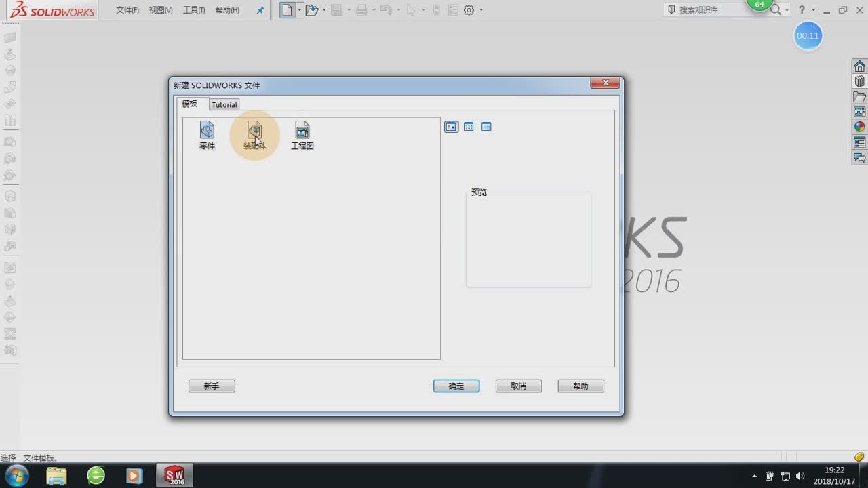Open the Windows Start menu
This screenshot has width=868, height=488.
16,475
